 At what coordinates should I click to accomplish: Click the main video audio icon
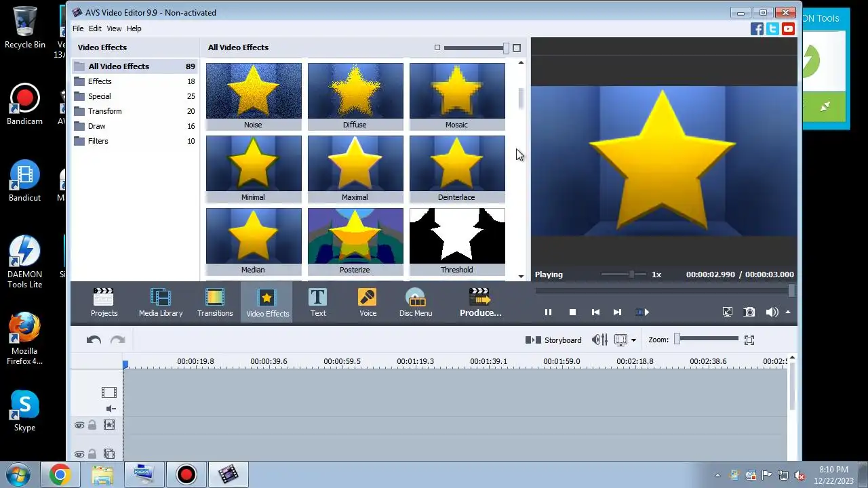tap(111, 409)
